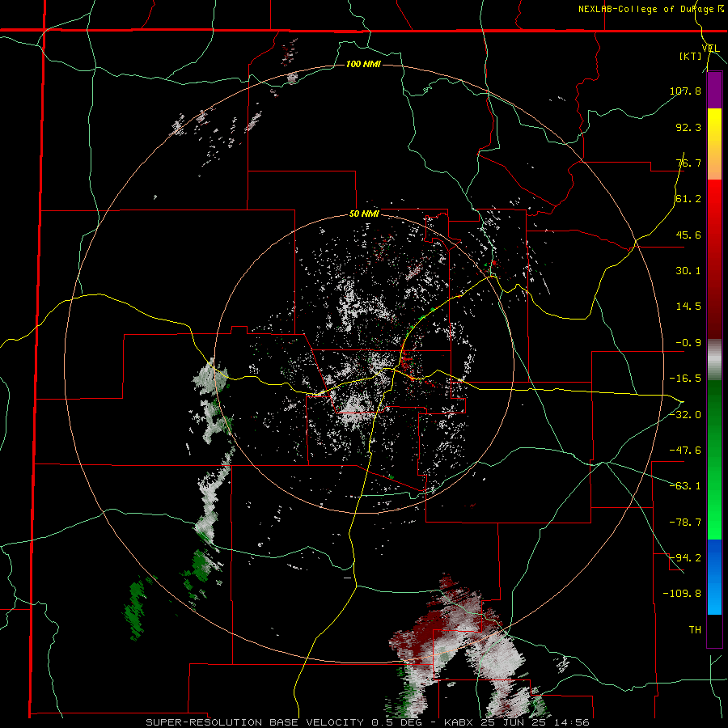Click the -32.0 value on the velocity scale
728x728 pixels.
685,415
